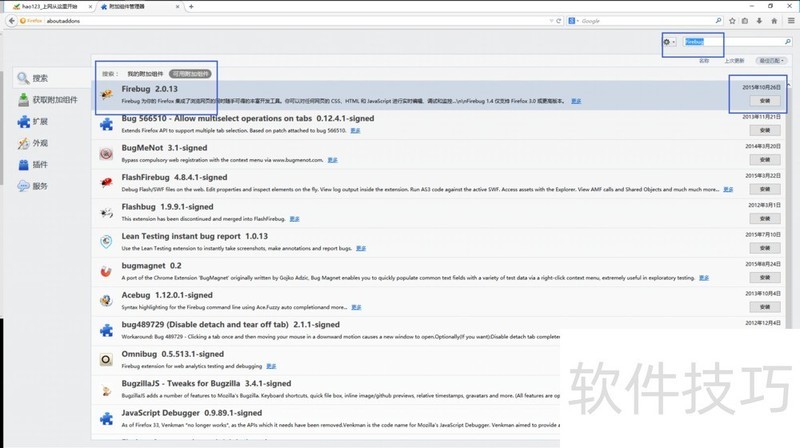This screenshot has height=448, width=800.
Task: Open the 插件 sidebar category
Action: click(x=52, y=164)
